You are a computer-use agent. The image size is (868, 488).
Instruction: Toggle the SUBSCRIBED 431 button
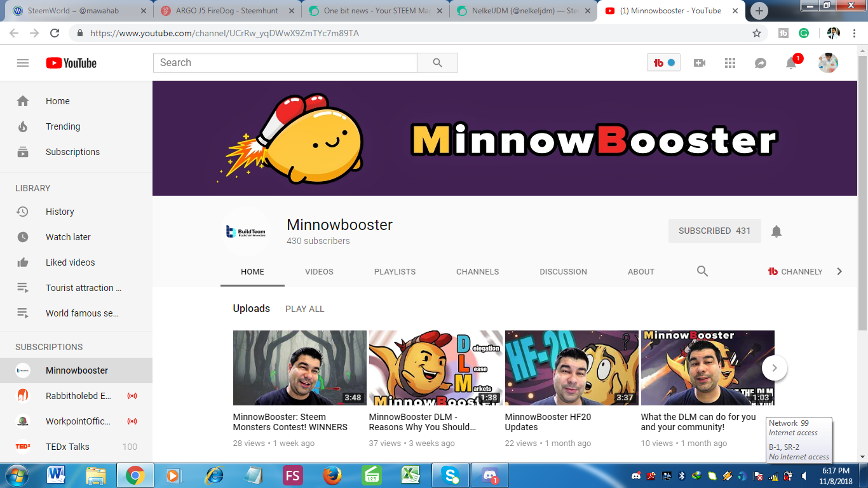pyautogui.click(x=714, y=231)
